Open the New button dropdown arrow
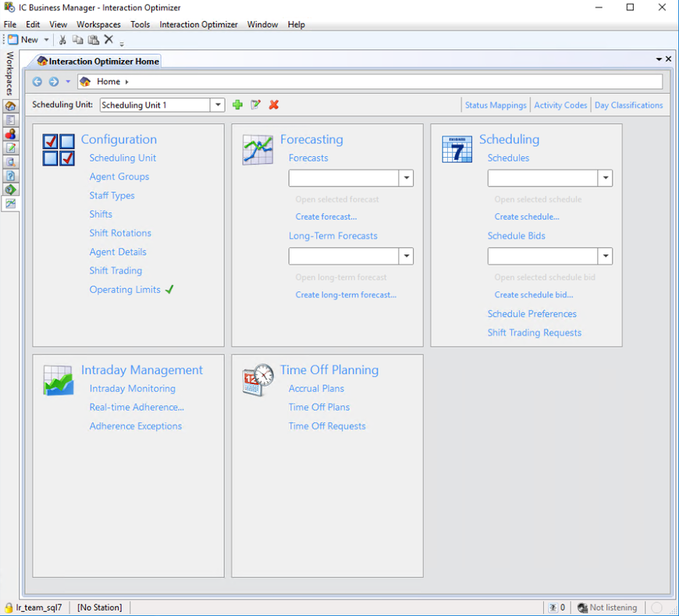The width and height of the screenshot is (679, 616). click(x=47, y=40)
